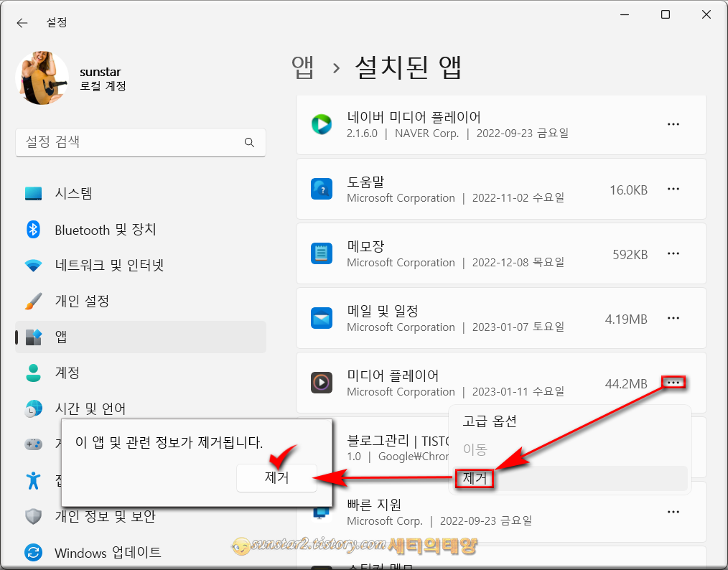Click the 계정 icon in the sidebar

[32, 373]
